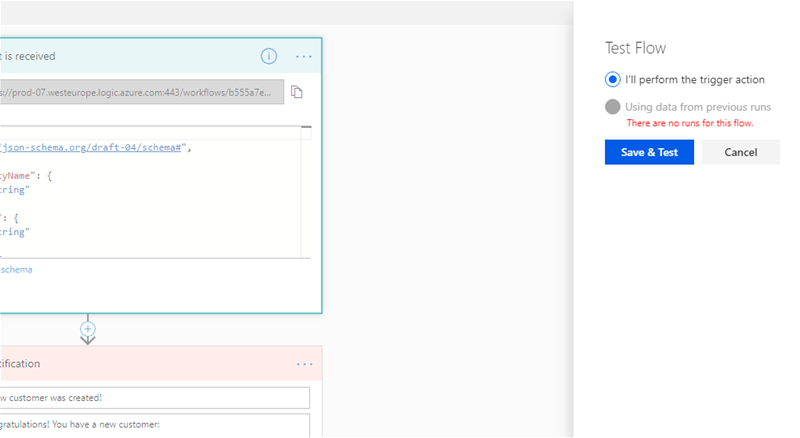This screenshot has height=438, width=800.
Task: Click the Save & Test button
Action: [x=649, y=152]
